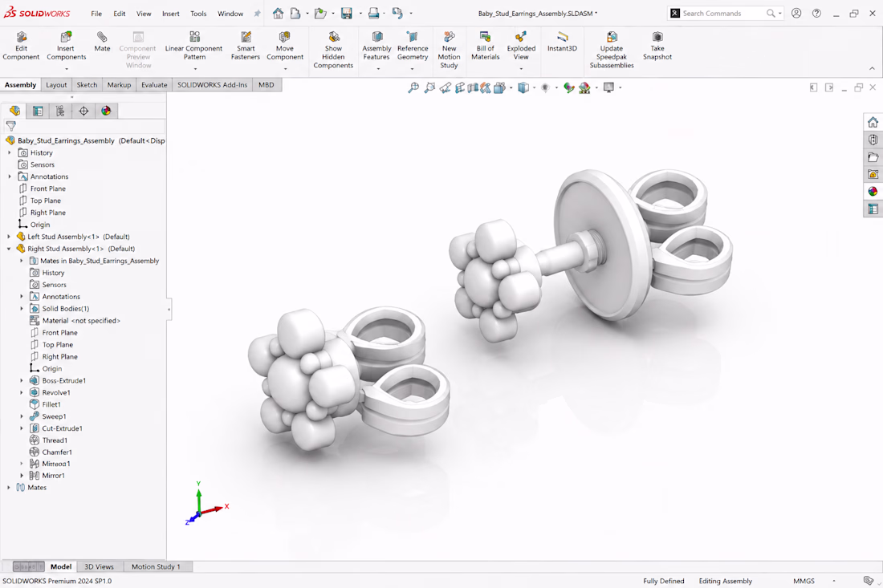Click Show Hidden Components
This screenshot has width=883, height=588.
[333, 50]
